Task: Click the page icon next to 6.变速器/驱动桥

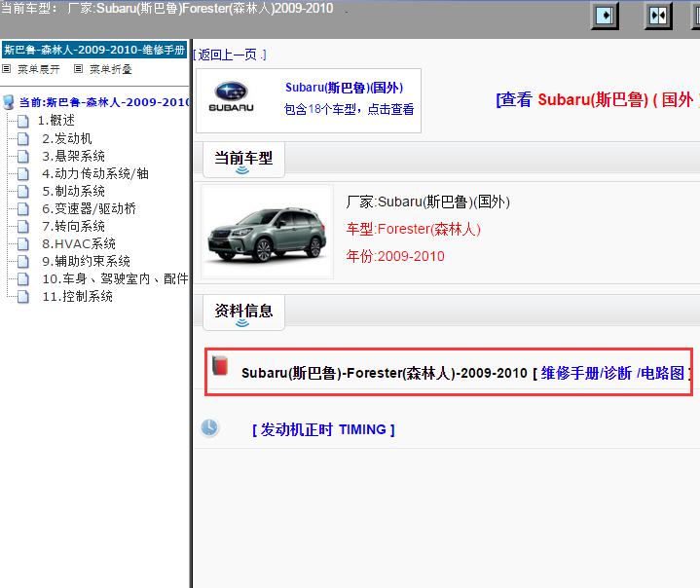Action: tap(23, 209)
